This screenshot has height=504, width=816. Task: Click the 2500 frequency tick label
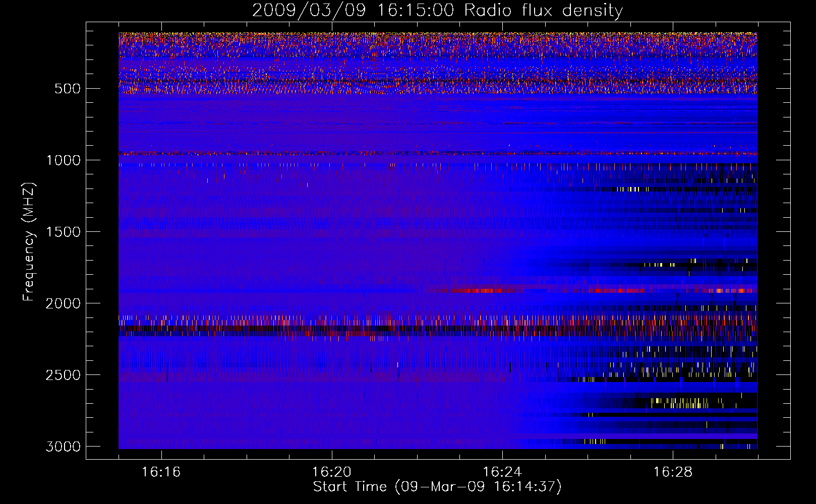pyautogui.click(x=63, y=375)
